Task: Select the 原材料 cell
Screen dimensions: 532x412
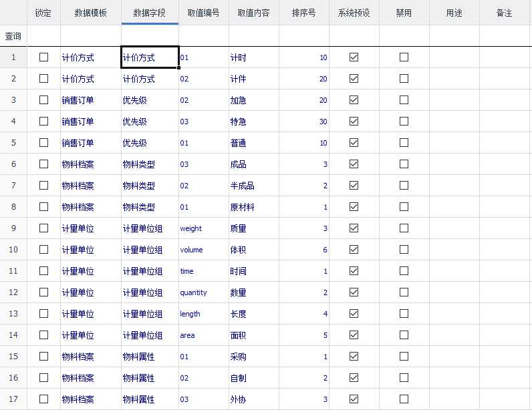Action: coord(254,206)
